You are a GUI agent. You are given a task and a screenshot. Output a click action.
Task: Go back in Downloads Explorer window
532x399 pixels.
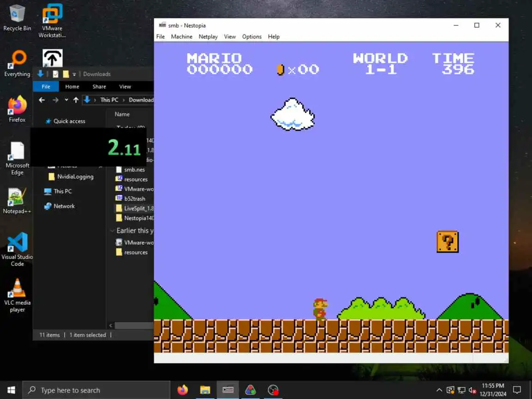point(42,100)
